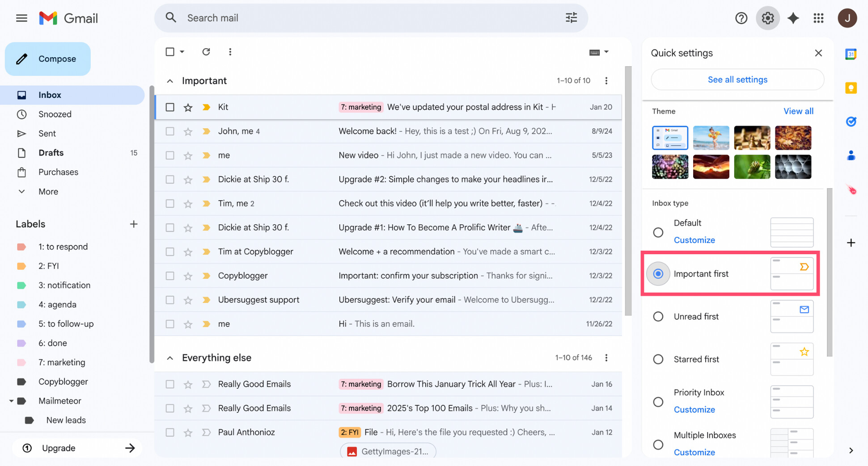Open search filter options icon
868x466 pixels.
tap(571, 17)
